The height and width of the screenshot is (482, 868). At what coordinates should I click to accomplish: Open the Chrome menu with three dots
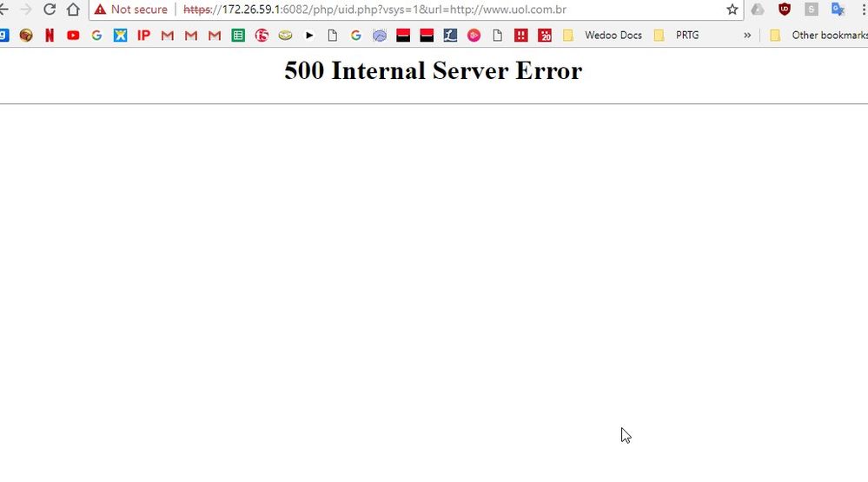point(864,10)
